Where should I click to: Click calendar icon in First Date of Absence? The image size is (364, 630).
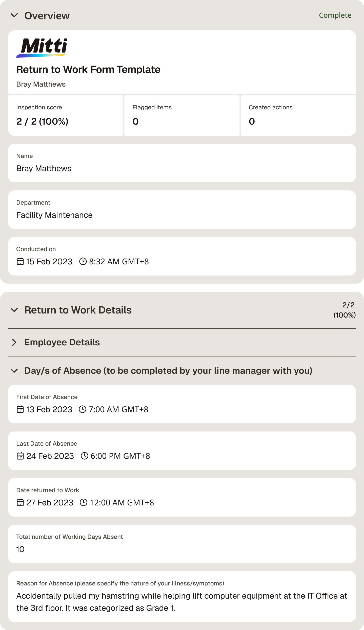click(20, 409)
